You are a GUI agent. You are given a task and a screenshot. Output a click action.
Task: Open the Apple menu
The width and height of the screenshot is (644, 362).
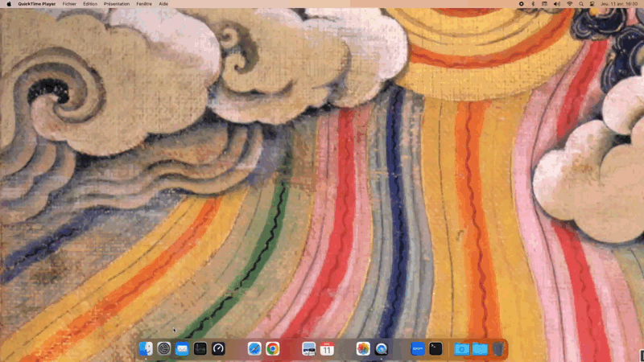pyautogui.click(x=9, y=4)
